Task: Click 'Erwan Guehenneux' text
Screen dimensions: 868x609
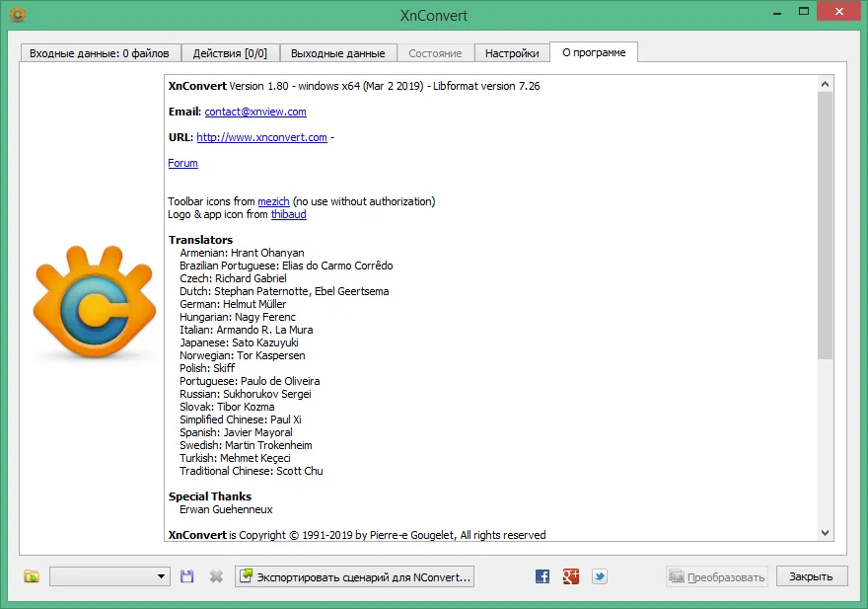Action: 226,509
